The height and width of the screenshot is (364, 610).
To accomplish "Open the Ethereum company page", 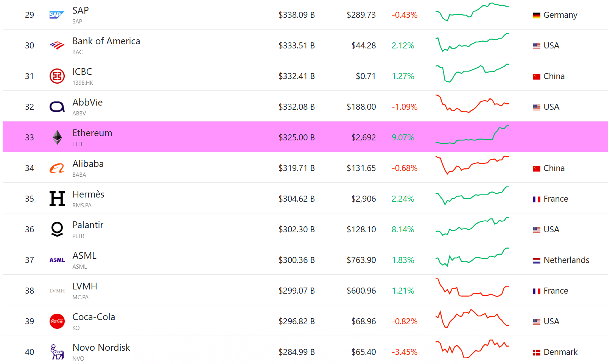I will coord(92,133).
